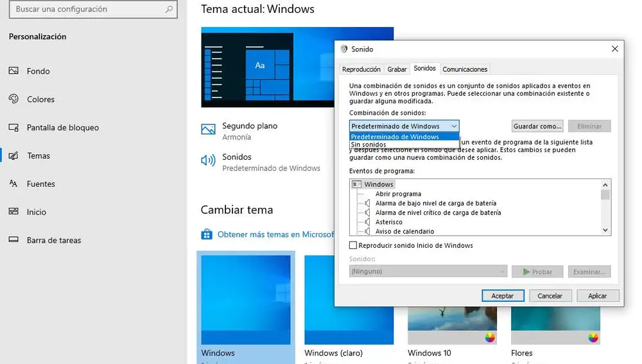This screenshot has width=642, height=364.
Task: Open Colores settings in sidebar
Action: point(40,99)
